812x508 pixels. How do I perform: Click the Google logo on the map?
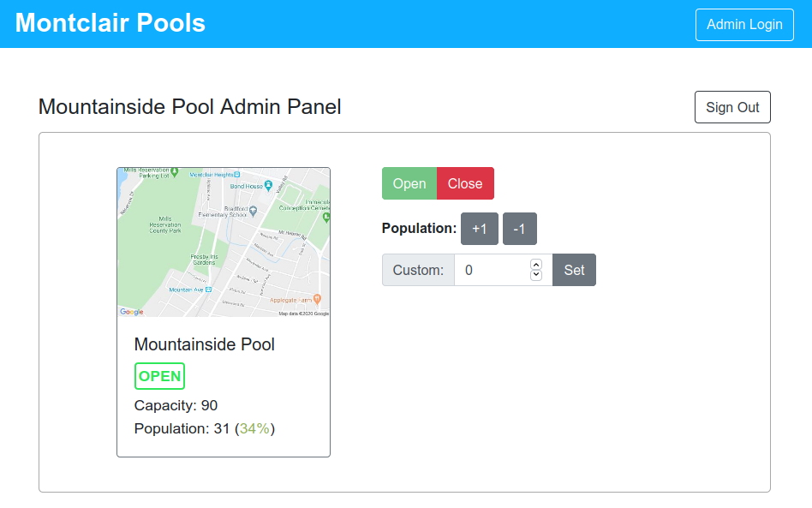pyautogui.click(x=132, y=312)
